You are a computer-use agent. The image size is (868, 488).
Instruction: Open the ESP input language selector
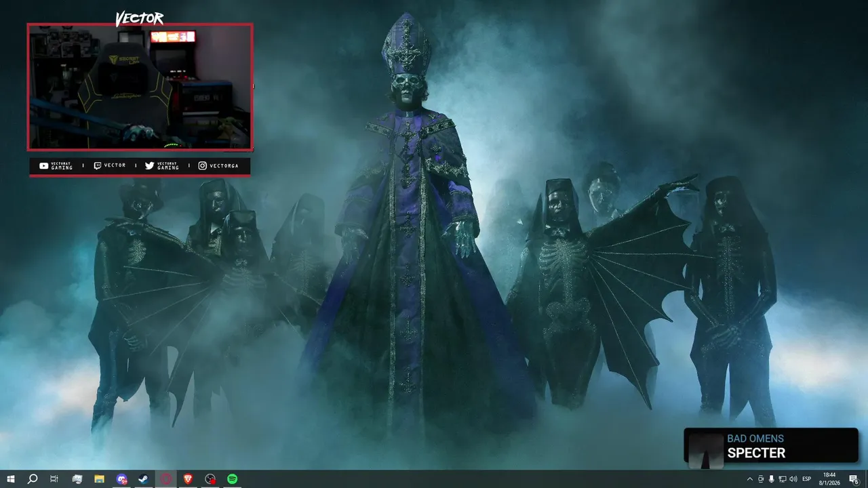click(x=807, y=479)
